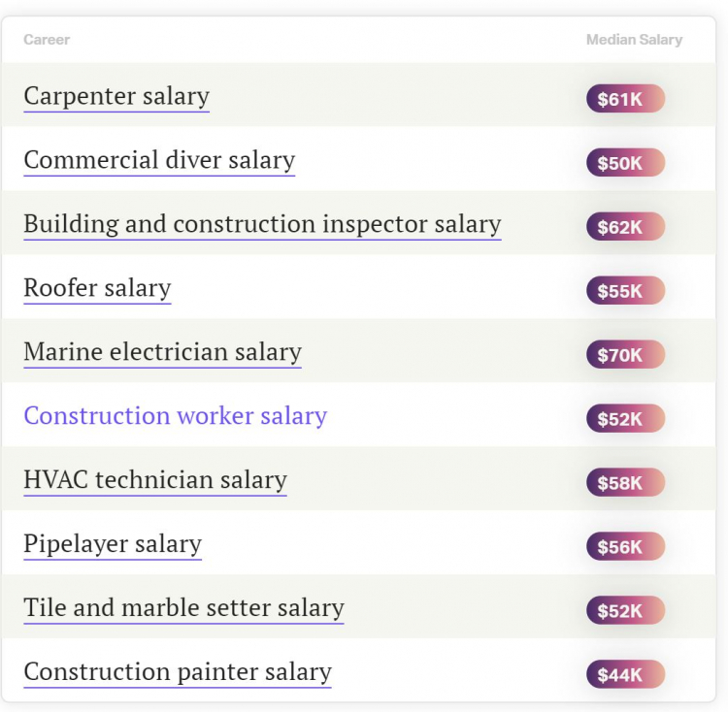The width and height of the screenshot is (728, 712).
Task: Open the Construction painter salary link
Action: coord(178,672)
